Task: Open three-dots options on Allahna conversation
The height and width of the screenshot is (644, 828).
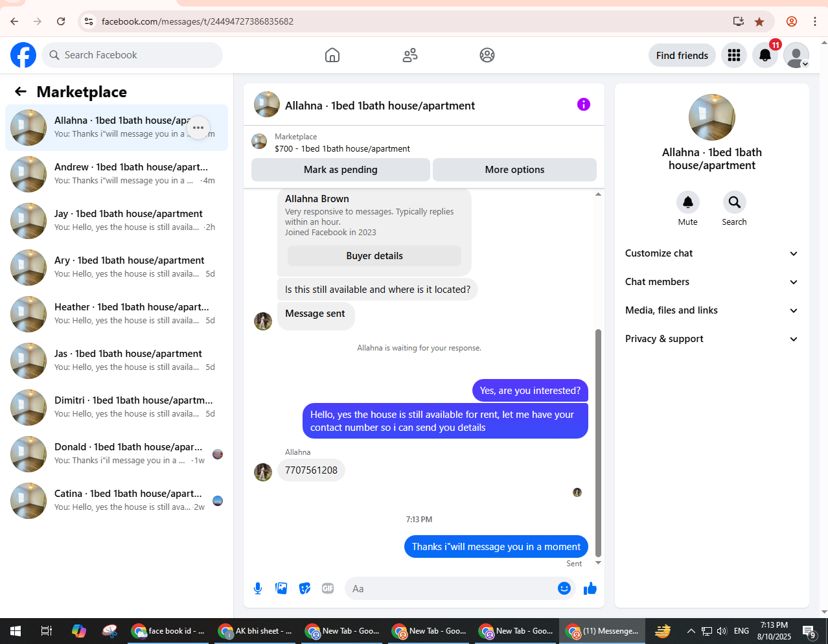Action: 198,128
